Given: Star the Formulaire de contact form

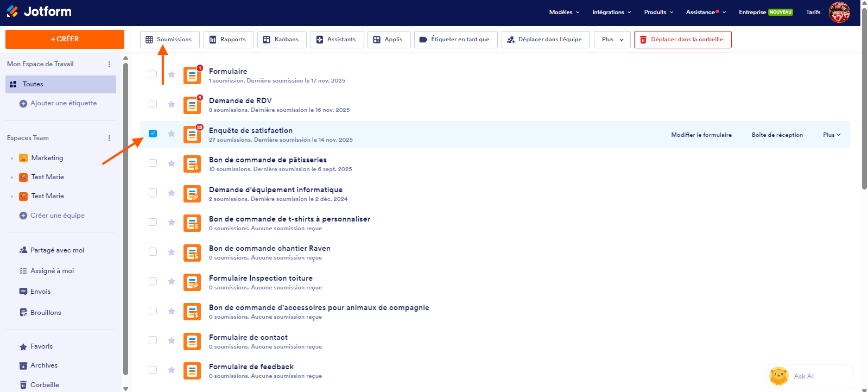Looking at the screenshot, I should coord(172,340).
